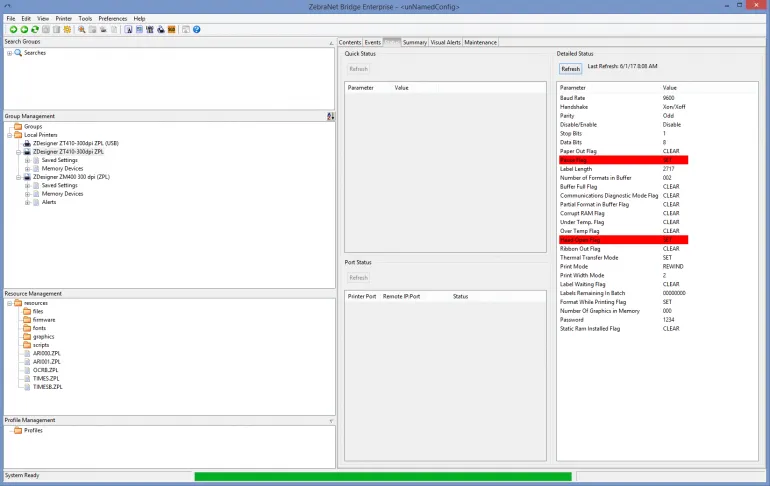Open the Edit menu

pyautogui.click(x=26, y=19)
